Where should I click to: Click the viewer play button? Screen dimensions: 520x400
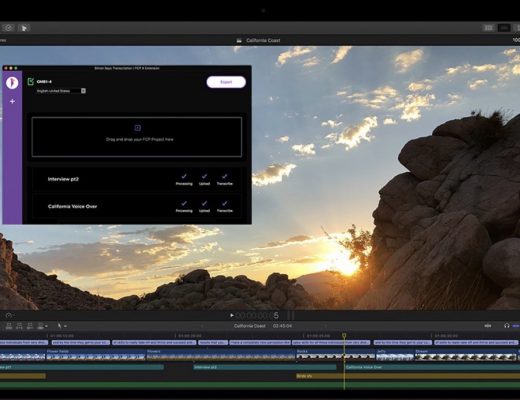pyautogui.click(x=232, y=315)
